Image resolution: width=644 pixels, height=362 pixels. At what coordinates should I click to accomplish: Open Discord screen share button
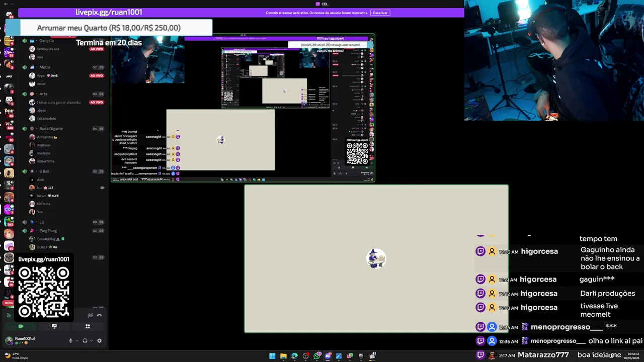coord(54,326)
